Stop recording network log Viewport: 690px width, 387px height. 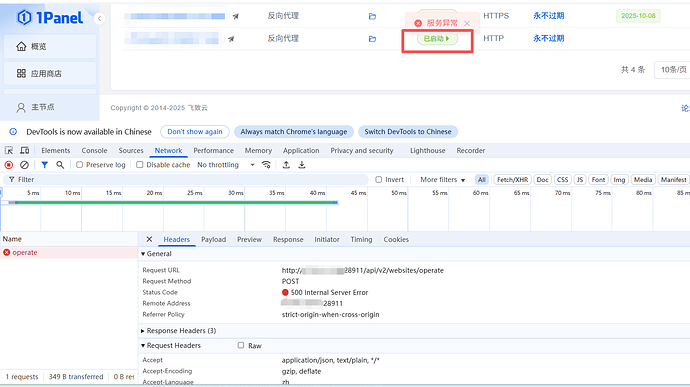point(9,165)
